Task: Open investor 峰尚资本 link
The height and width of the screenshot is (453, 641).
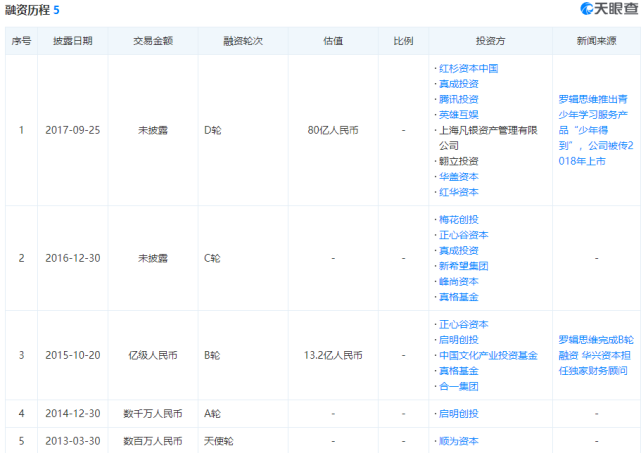Action: point(459,282)
